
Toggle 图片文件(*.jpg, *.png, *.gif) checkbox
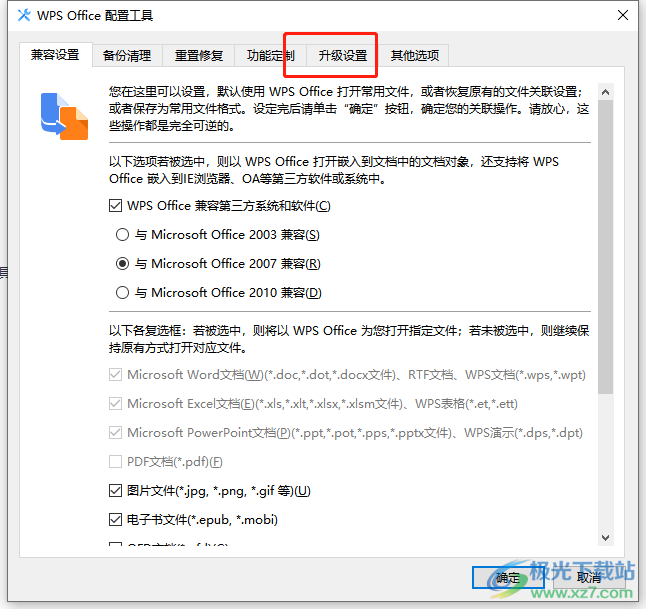coord(115,491)
